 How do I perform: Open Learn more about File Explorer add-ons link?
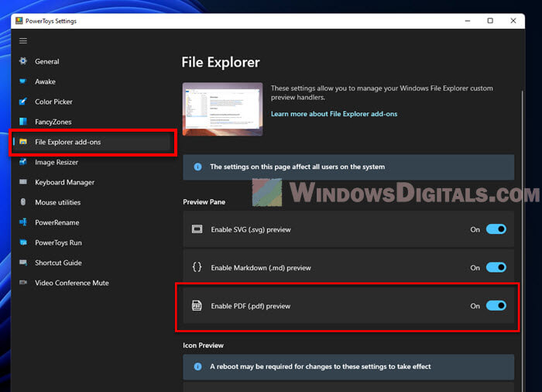334,114
